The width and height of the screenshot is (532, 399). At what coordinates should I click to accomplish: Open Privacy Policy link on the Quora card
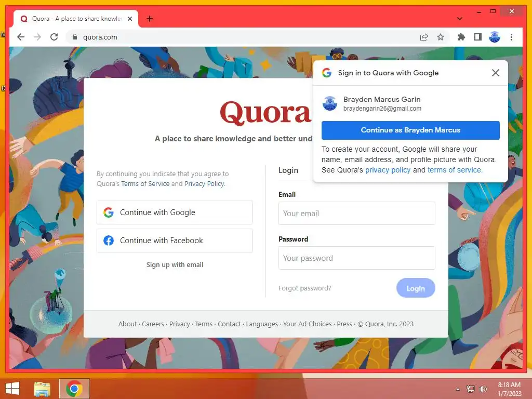pos(204,183)
